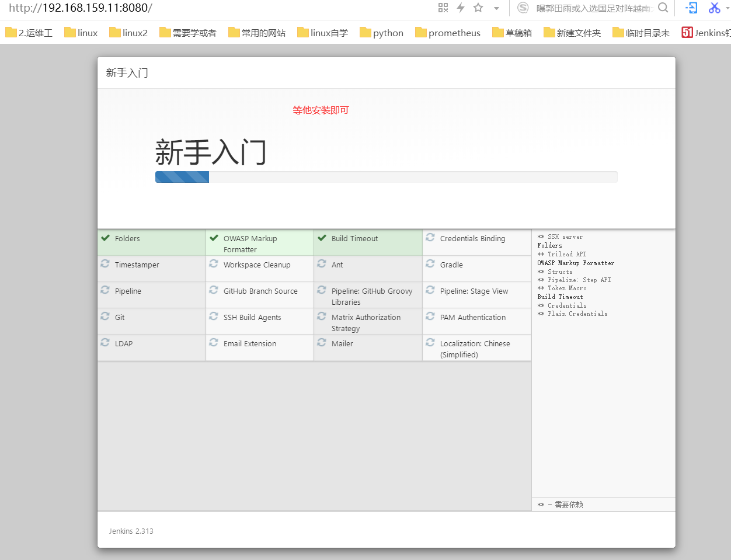Viewport: 731px width, 560px height.
Task: Open the linux2 bookmark folder
Action: [x=128, y=33]
